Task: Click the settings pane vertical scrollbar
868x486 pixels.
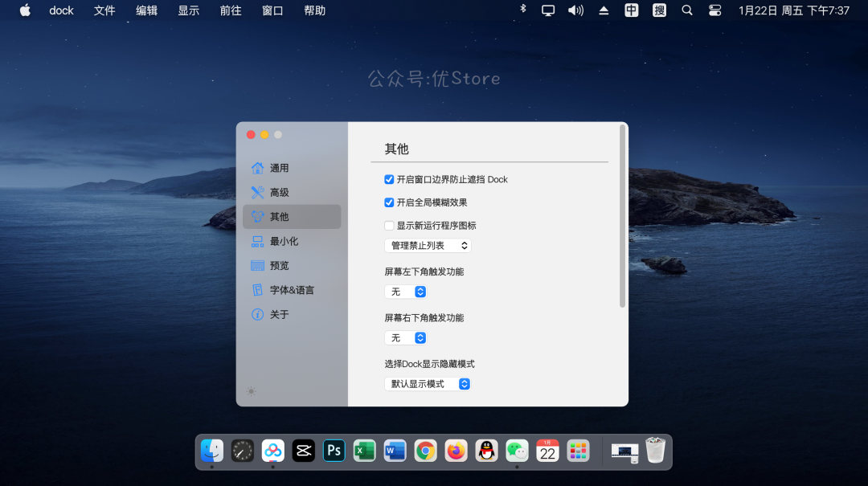Action: (x=622, y=216)
